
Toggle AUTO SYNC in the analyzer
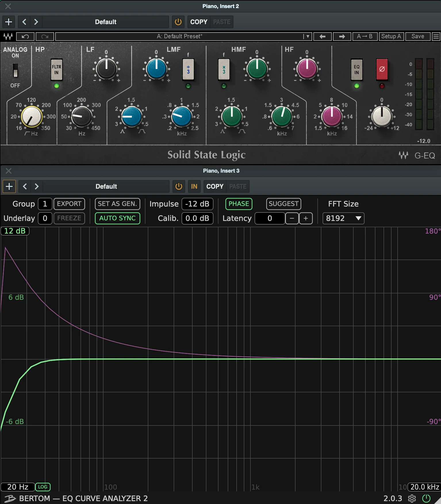click(x=117, y=218)
